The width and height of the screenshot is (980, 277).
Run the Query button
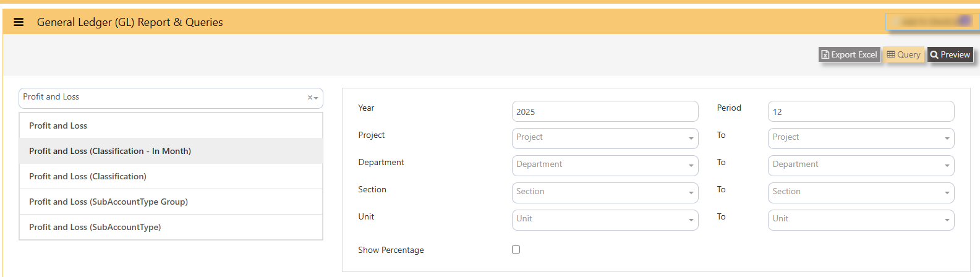[903, 54]
